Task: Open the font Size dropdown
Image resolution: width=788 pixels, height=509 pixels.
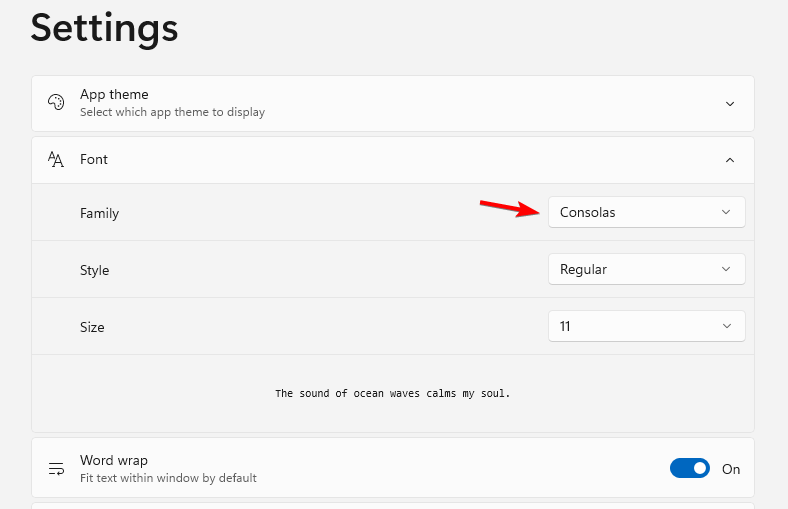Action: coord(646,326)
